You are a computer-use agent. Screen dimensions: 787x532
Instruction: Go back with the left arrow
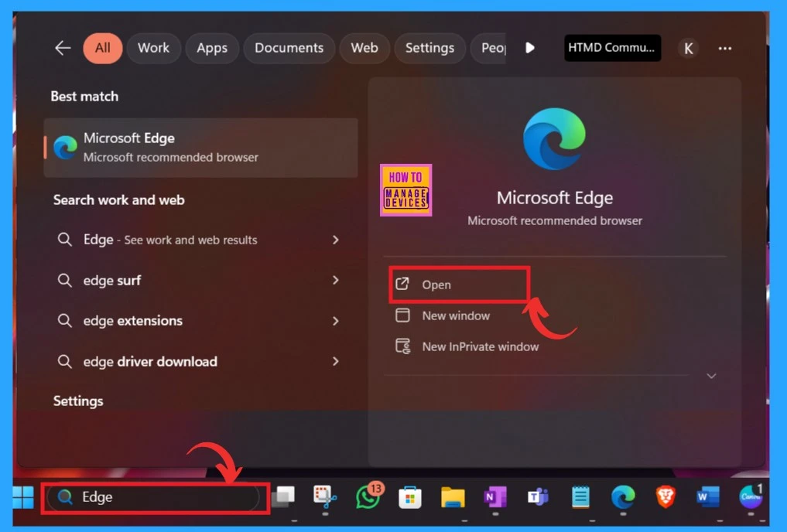tap(63, 48)
